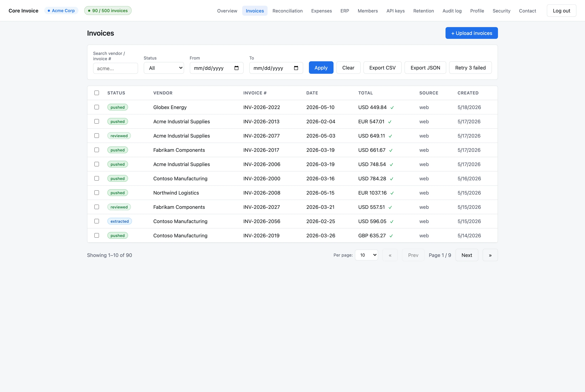Export invoices as JSON
This screenshot has width=585, height=392.
425,68
